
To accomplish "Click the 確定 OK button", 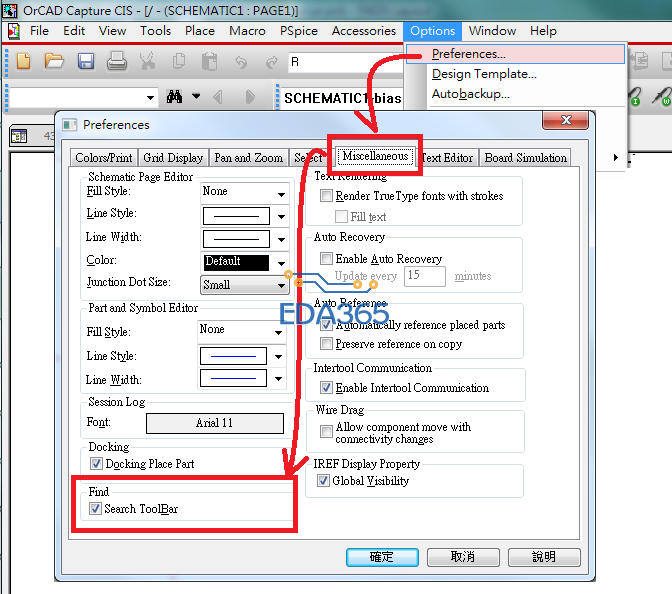I will (382, 557).
